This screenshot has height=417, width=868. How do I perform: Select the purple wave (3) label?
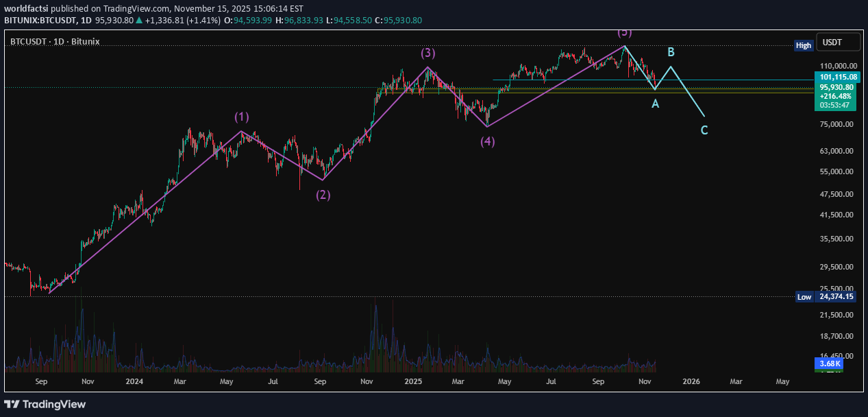pyautogui.click(x=428, y=53)
